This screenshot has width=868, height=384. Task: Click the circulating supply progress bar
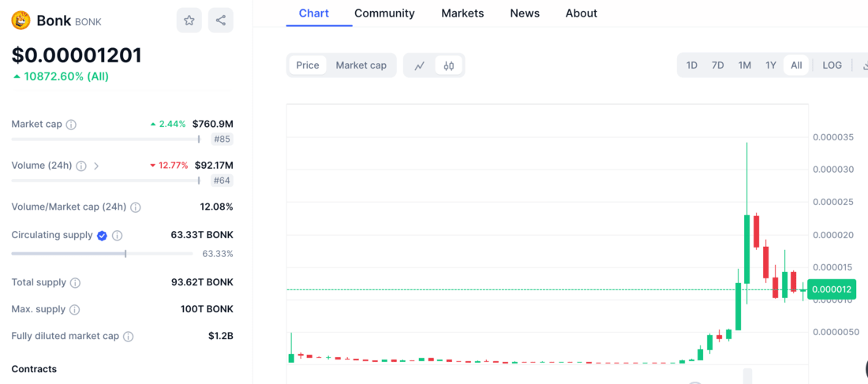tap(102, 254)
